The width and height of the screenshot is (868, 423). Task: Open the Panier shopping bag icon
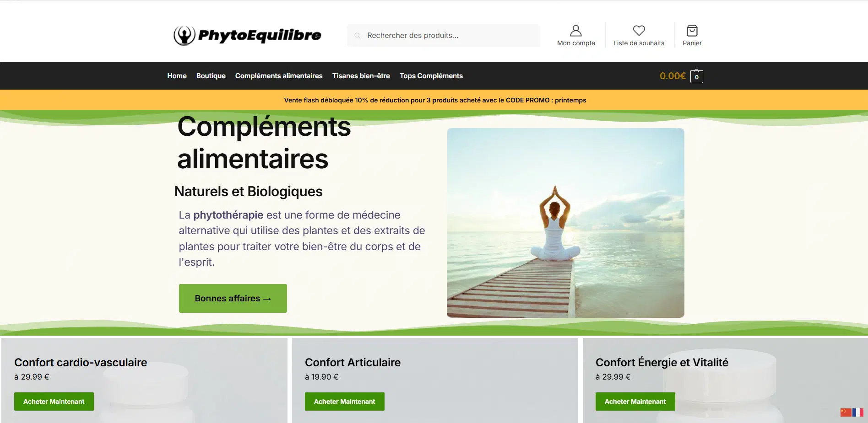(692, 31)
